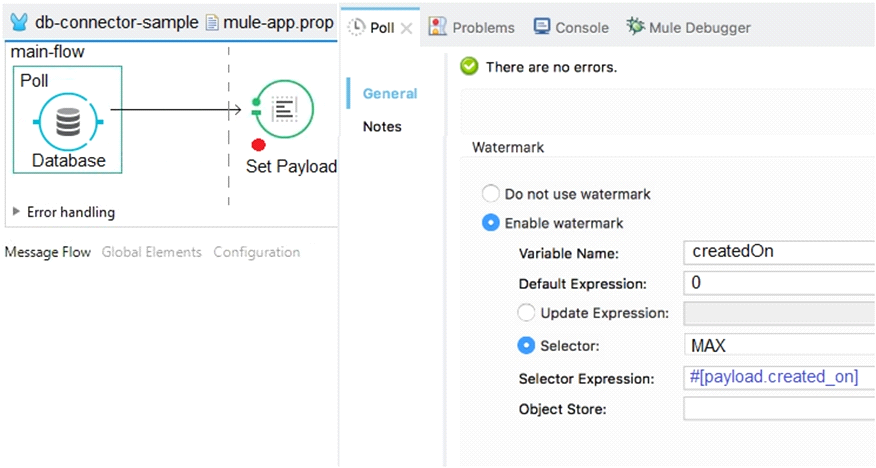Image resolution: width=876 pixels, height=468 pixels.
Task: Click the 'There are no errors.' message
Action: click(x=551, y=67)
